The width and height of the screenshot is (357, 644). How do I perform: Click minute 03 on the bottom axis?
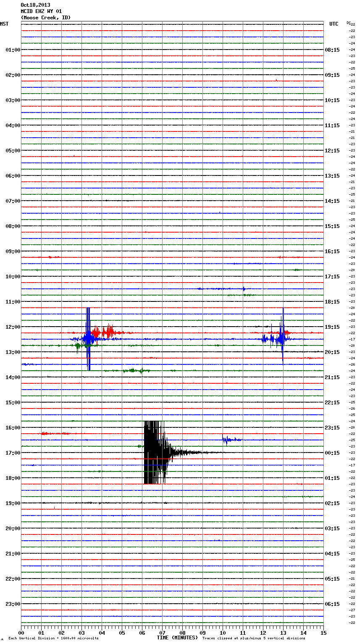coord(82,632)
